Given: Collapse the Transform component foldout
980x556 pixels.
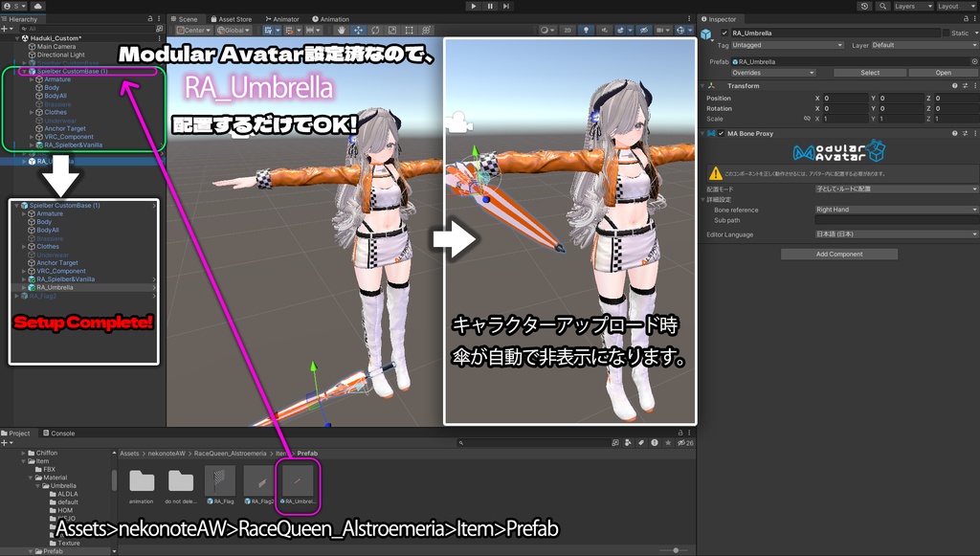Looking at the screenshot, I should coord(703,86).
